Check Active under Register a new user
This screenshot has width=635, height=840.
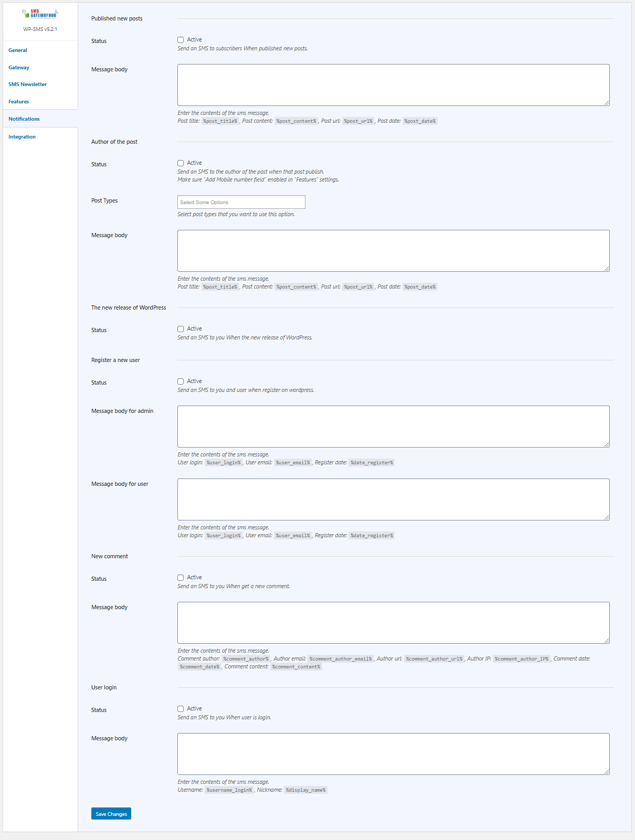pos(181,381)
